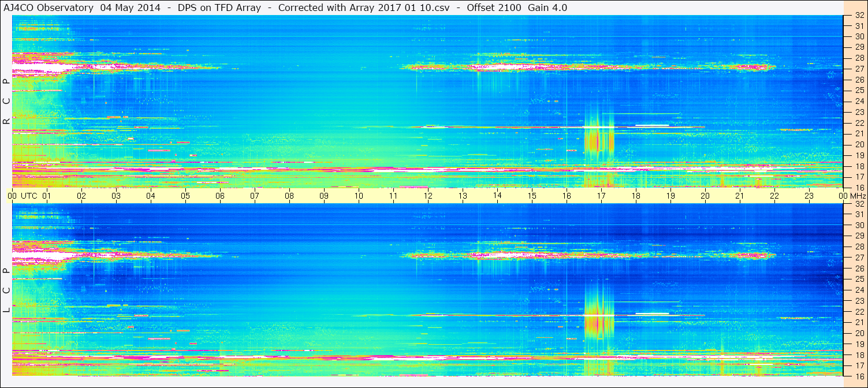Viewport: 868px width, 388px height.
Task: Select hour marker "09" on time axis
Action: pos(324,196)
